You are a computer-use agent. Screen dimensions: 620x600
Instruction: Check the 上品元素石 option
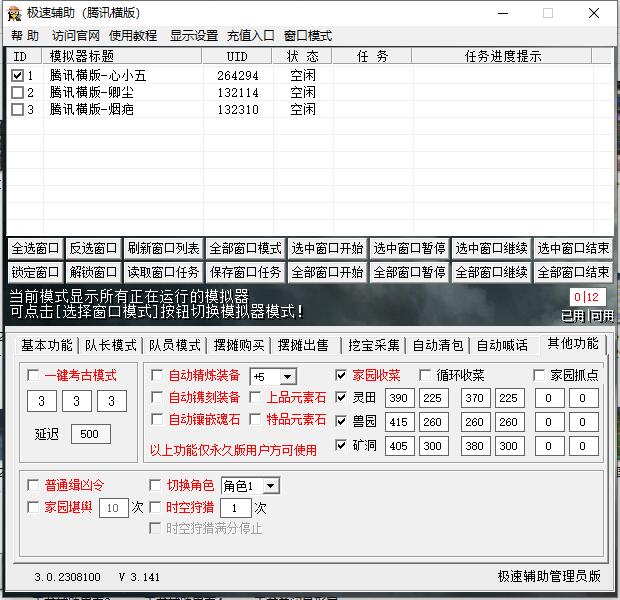[255, 397]
